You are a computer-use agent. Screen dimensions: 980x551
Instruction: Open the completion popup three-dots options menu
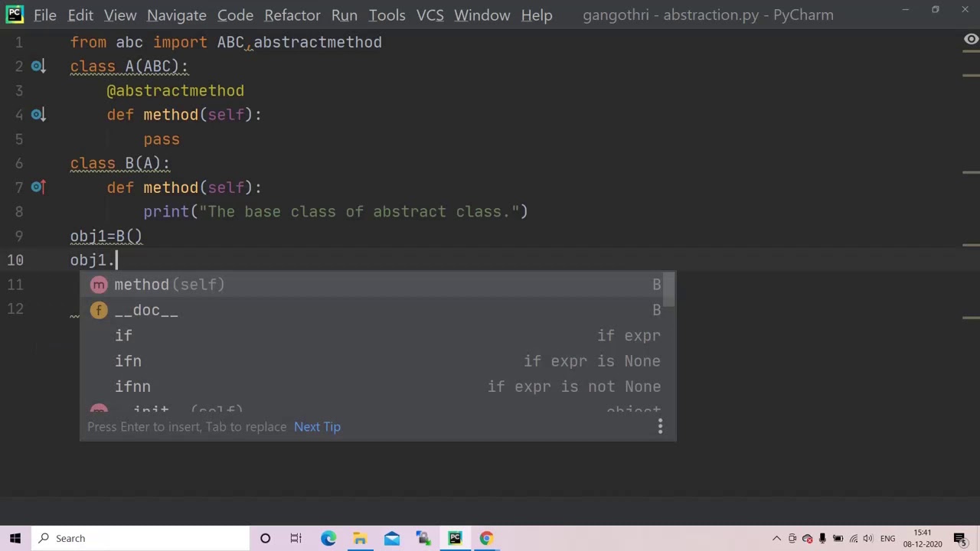tap(660, 426)
